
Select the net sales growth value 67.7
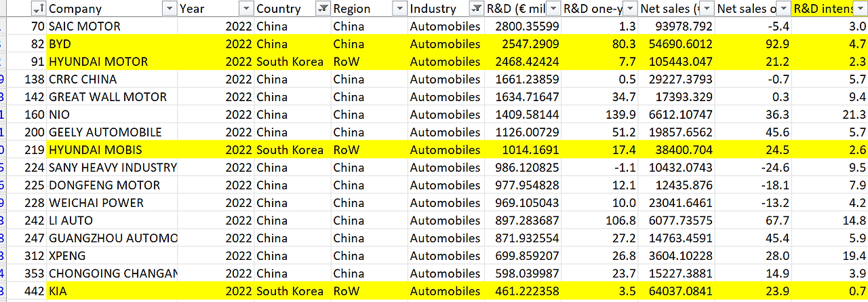tap(754, 221)
